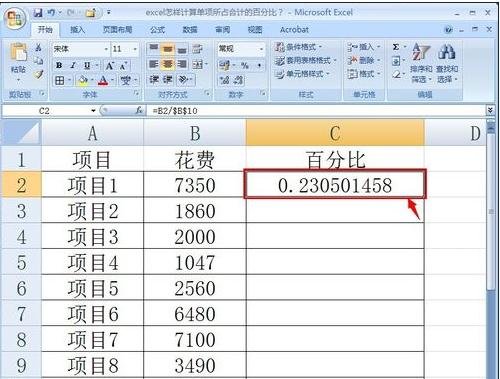Viewport: 500px width, 379px height.
Task: Click the insert function fx icon
Action: pyautogui.click(x=139, y=110)
